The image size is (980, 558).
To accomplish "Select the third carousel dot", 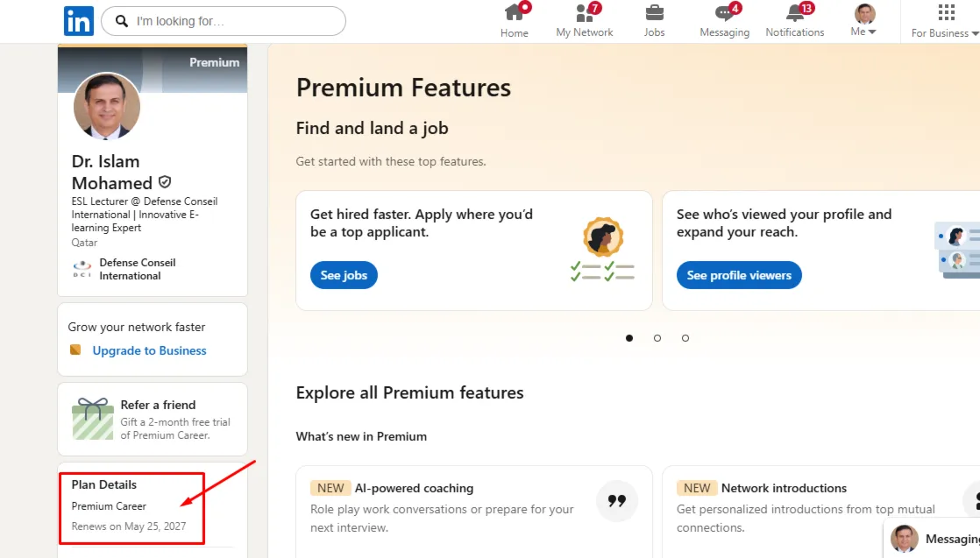I will click(x=685, y=338).
